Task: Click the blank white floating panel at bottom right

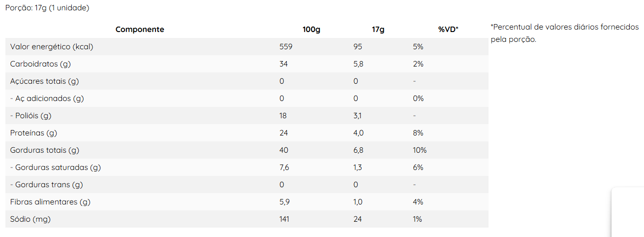Action: tap(628, 212)
